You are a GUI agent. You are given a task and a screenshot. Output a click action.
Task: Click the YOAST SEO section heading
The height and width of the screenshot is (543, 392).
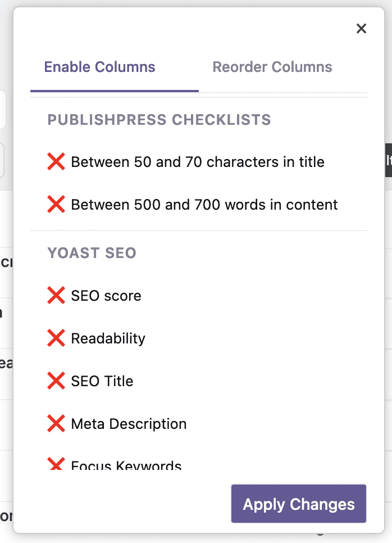(92, 253)
